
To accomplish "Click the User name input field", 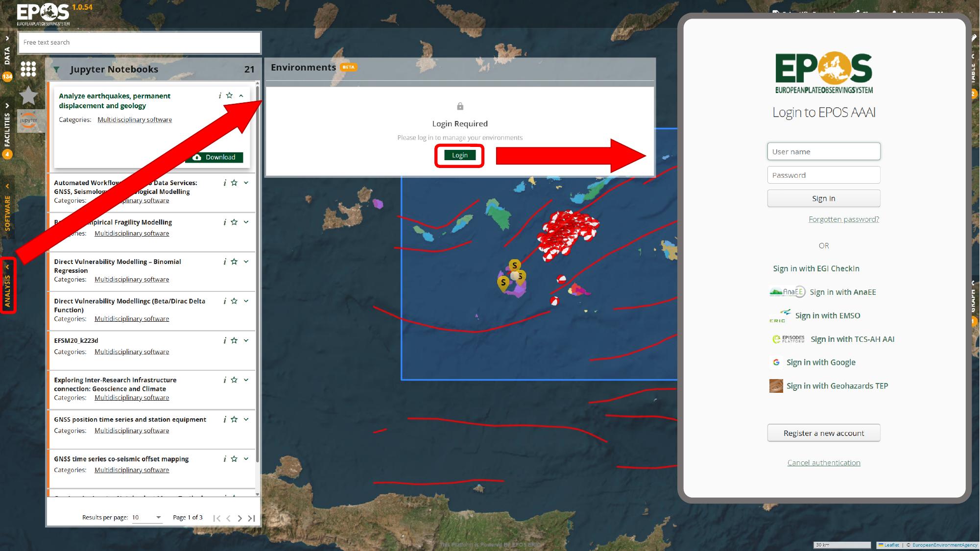I will [823, 151].
